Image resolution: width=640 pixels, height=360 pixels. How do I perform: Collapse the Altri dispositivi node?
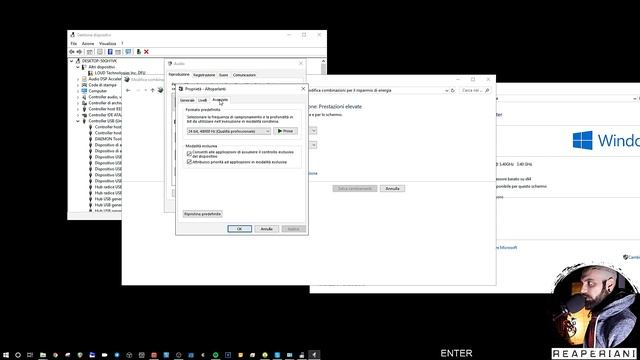[78, 67]
